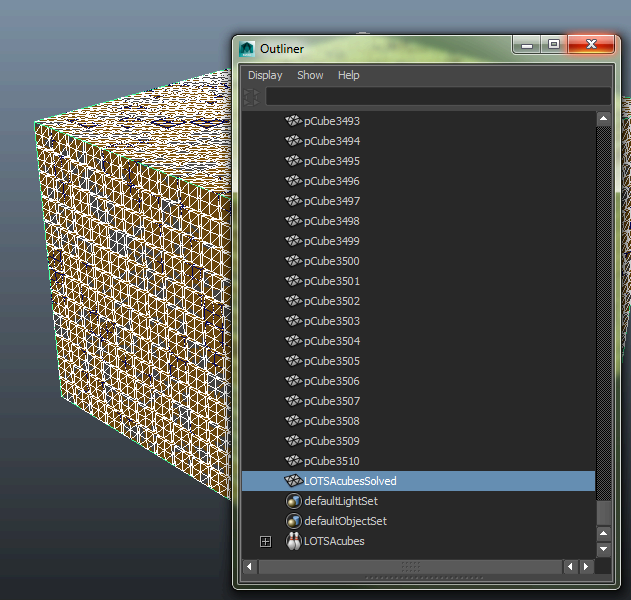Select the pCube3504 label
The image size is (631, 600).
(x=332, y=341)
